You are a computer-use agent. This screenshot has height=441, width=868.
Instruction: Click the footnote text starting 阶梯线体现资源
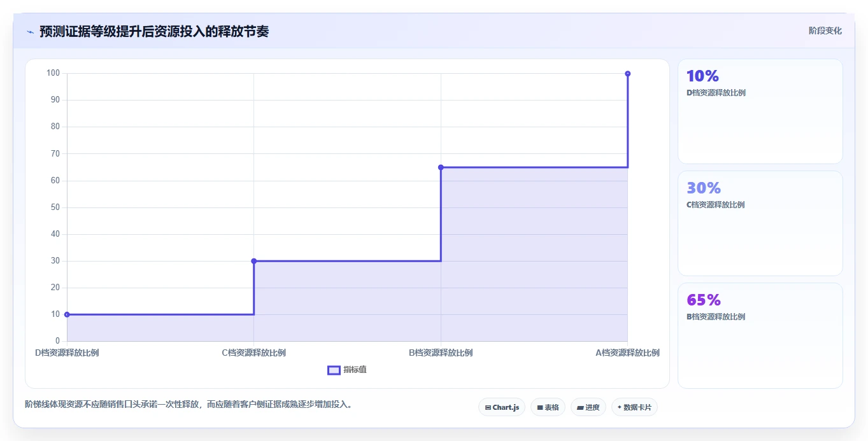click(x=189, y=404)
